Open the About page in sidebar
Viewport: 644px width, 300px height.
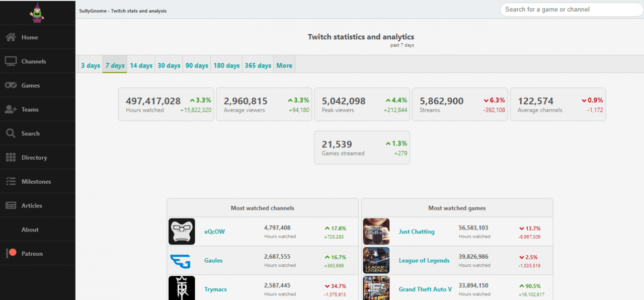[x=30, y=230]
